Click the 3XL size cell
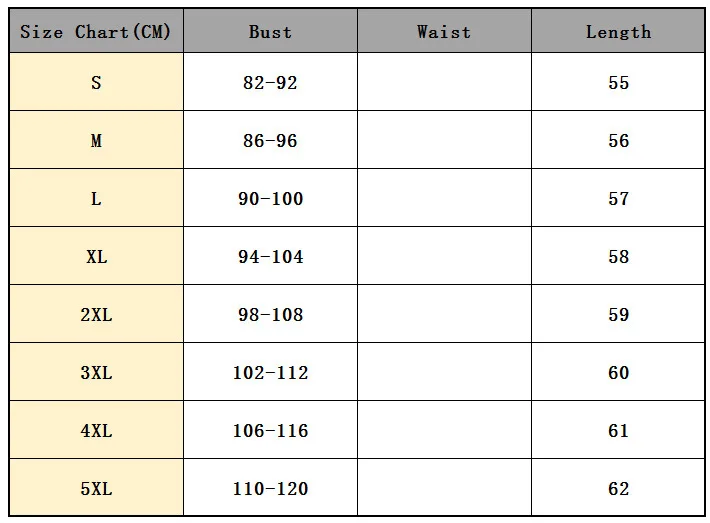 pyautogui.click(x=96, y=373)
